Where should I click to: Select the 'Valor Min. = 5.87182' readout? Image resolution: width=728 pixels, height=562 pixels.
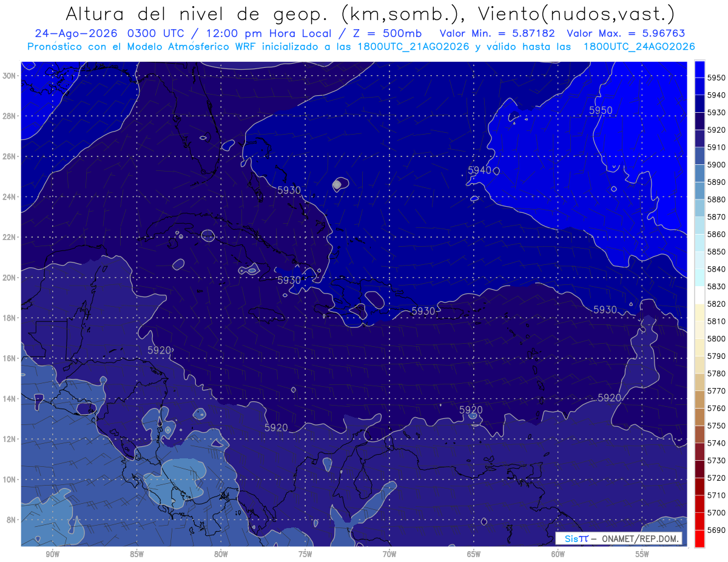pos(497,33)
